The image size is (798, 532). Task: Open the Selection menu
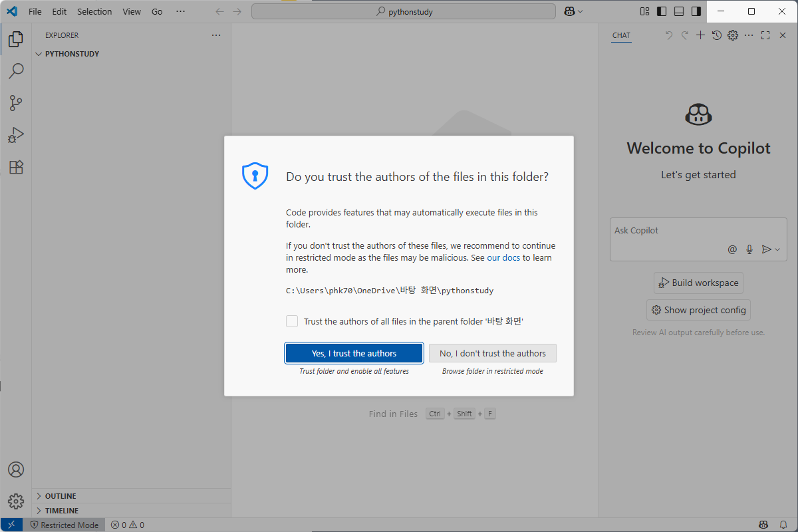[94, 11]
